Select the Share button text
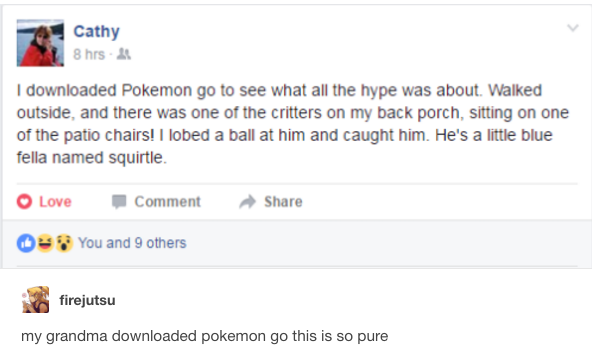Image resolution: width=592 pixels, height=362 pixels. pyautogui.click(x=283, y=202)
